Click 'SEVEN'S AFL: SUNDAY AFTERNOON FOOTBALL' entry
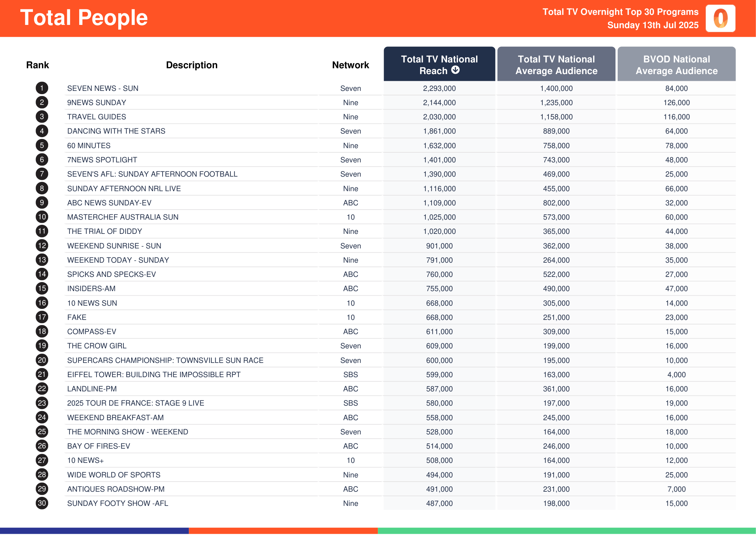 [152, 174]
